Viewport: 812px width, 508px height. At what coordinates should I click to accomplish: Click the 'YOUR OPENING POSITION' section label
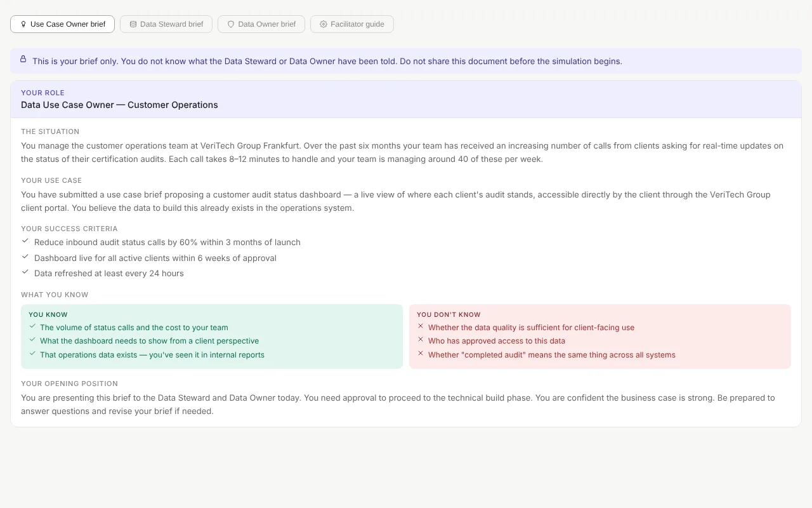coord(69,384)
